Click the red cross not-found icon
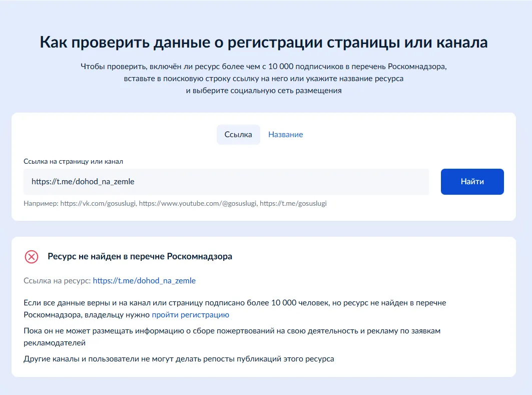 click(32, 256)
